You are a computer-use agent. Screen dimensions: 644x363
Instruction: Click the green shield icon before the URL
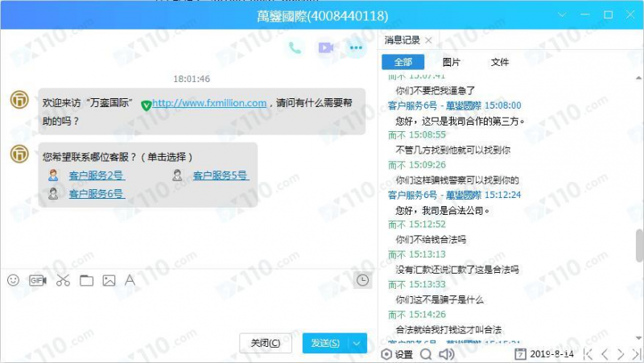click(x=146, y=105)
